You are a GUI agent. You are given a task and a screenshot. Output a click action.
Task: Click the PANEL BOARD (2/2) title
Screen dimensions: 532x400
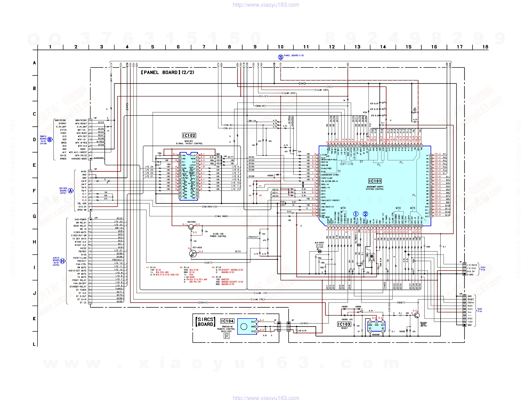[167, 72]
